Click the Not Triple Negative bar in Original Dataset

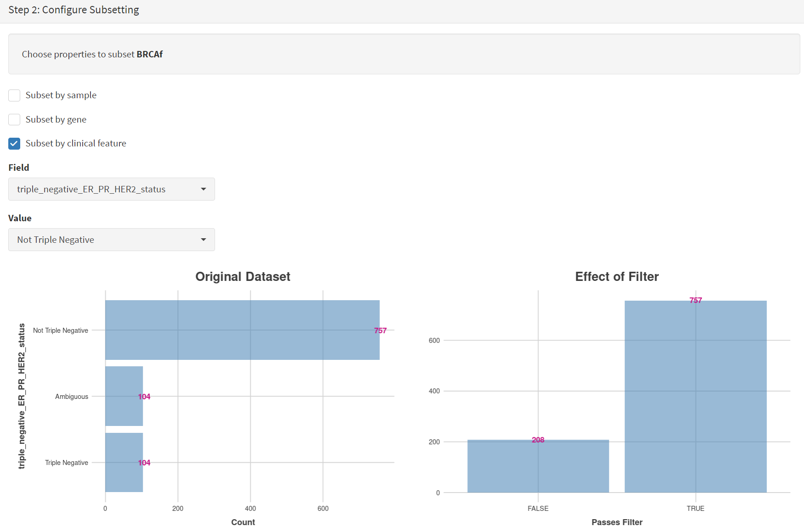[243, 330]
